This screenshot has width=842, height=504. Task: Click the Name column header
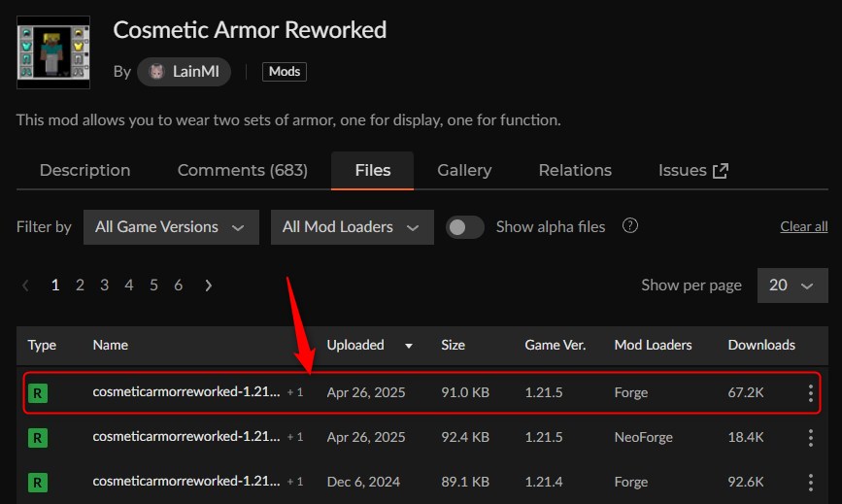click(110, 345)
